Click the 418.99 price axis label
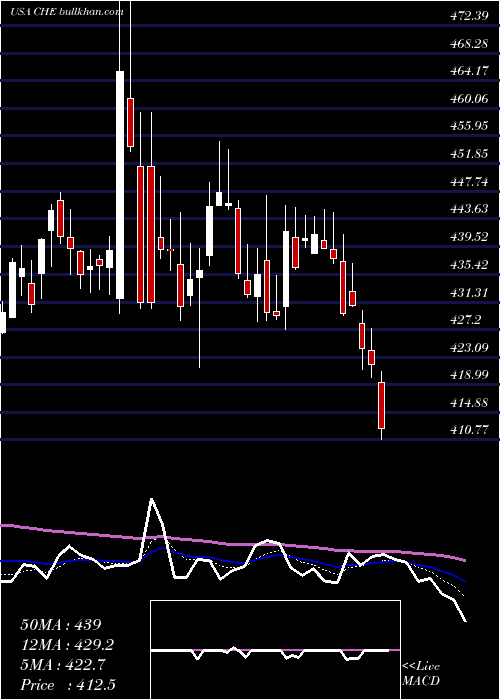Screen dimensions: 500x700 point(469,375)
